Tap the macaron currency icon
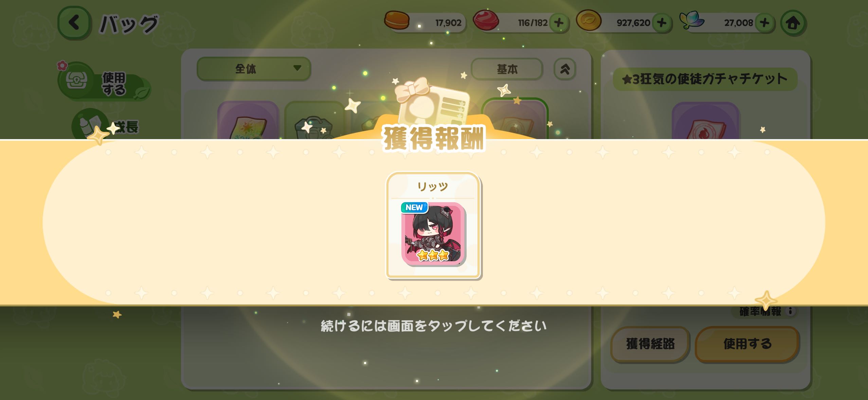This screenshot has width=868, height=400. point(397,20)
